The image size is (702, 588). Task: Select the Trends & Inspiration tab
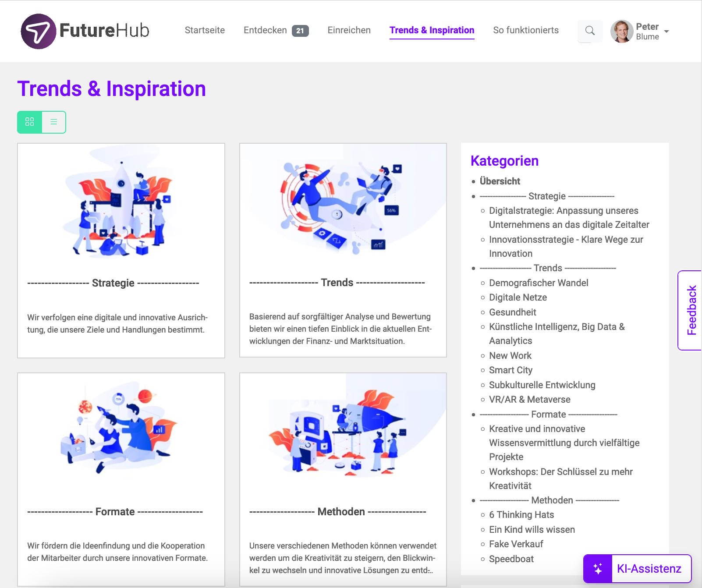pos(432,30)
